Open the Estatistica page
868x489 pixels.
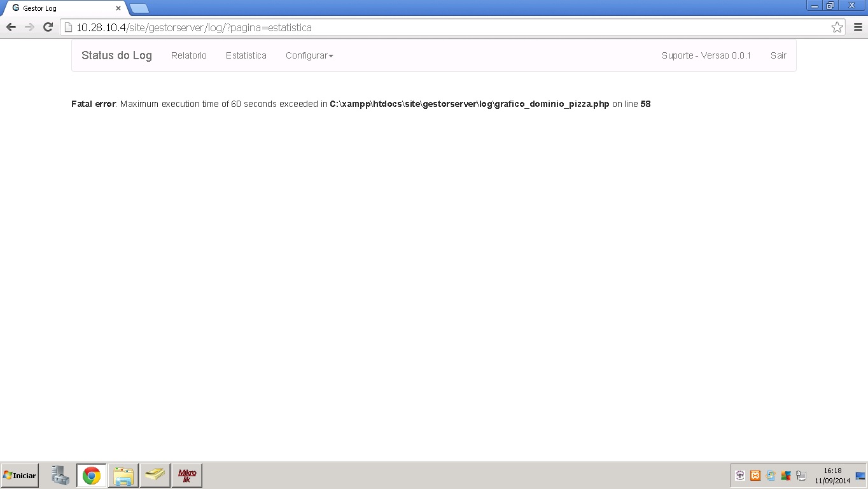pyautogui.click(x=246, y=55)
